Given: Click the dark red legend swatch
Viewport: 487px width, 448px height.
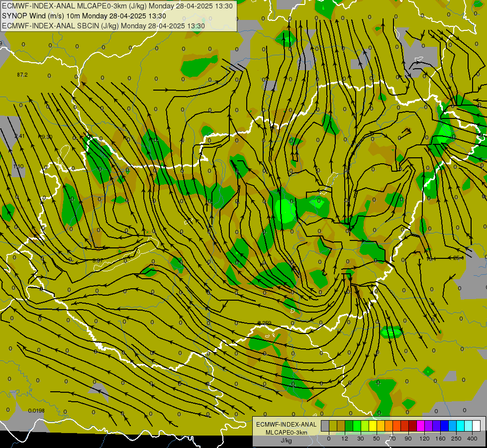Looking at the screenshot, I should 413,426.
